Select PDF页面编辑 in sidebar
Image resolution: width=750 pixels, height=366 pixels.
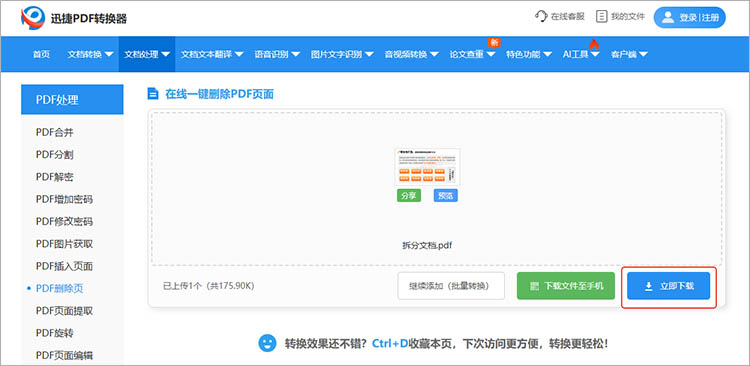point(64,355)
